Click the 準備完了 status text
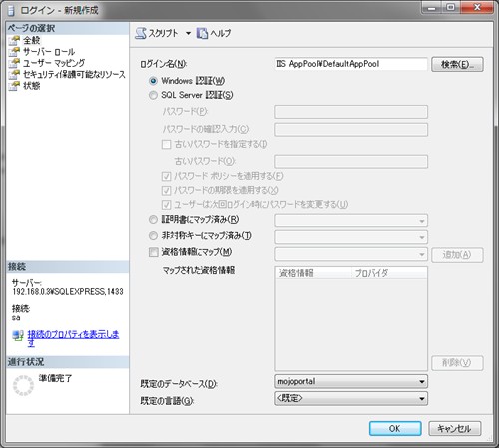 [55, 378]
